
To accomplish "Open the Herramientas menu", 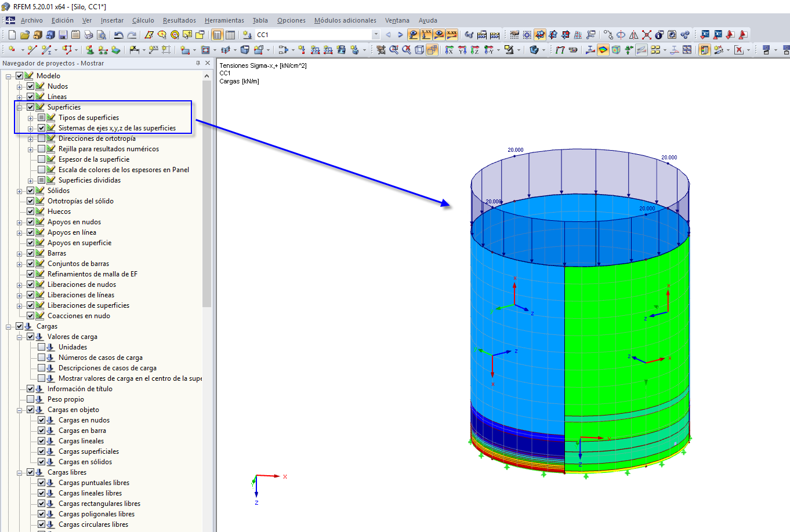I will click(x=224, y=20).
